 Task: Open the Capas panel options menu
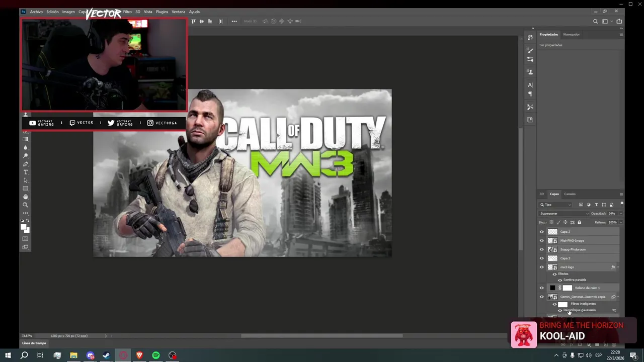tap(621, 194)
